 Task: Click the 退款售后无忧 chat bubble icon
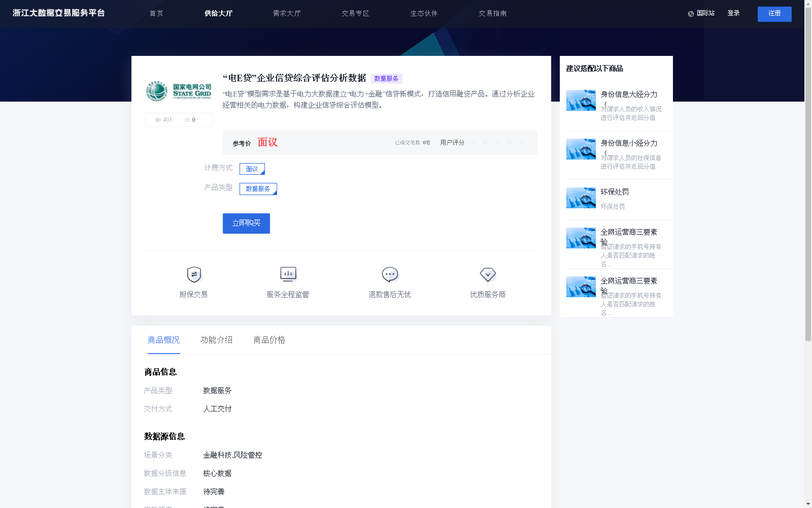tap(390, 274)
